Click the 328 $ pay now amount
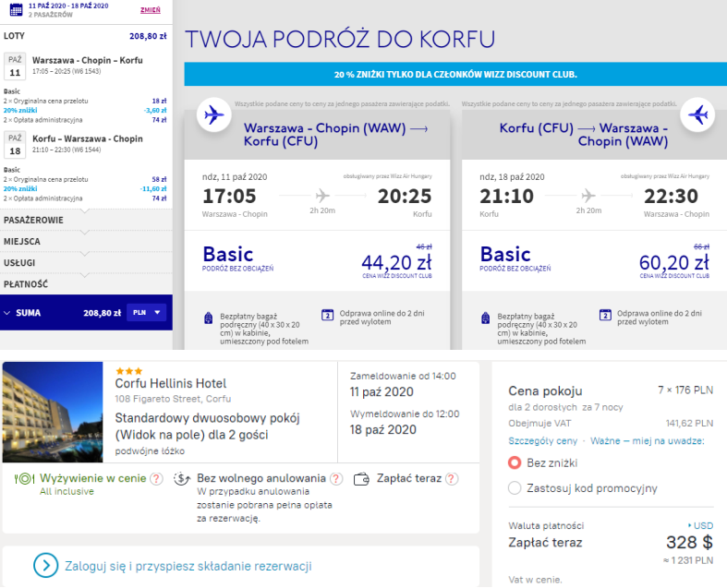 [x=689, y=542]
